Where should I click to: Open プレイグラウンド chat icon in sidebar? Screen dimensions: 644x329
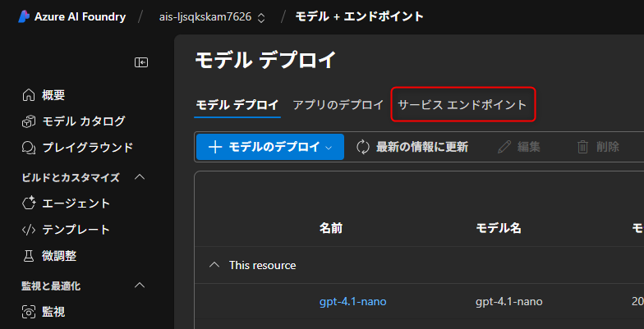click(x=29, y=148)
